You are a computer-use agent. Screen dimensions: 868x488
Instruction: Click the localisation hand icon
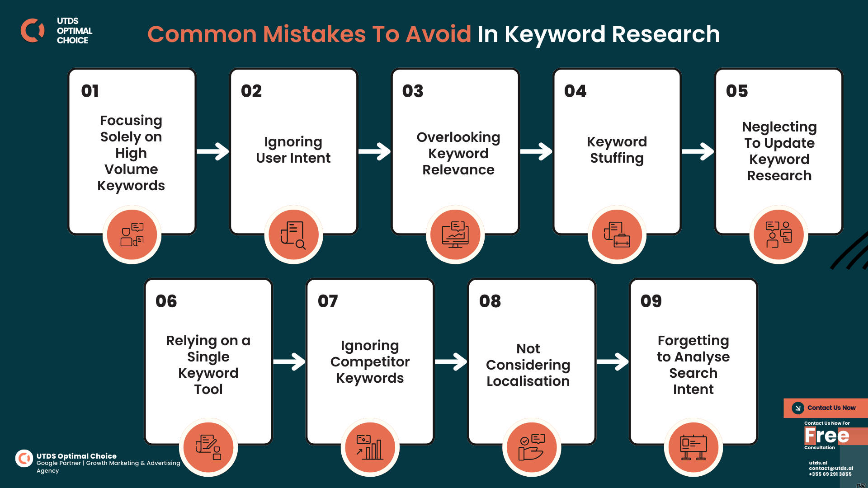[x=530, y=446]
